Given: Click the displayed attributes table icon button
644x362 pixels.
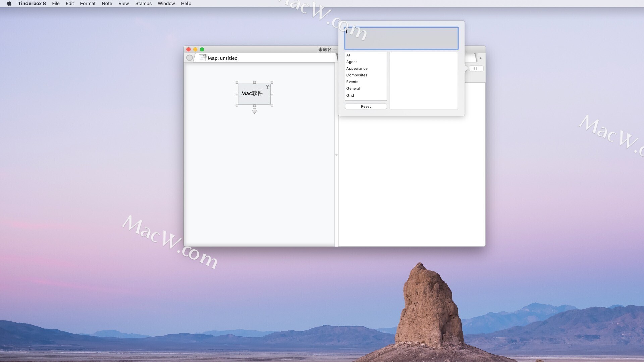Looking at the screenshot, I should (476, 68).
